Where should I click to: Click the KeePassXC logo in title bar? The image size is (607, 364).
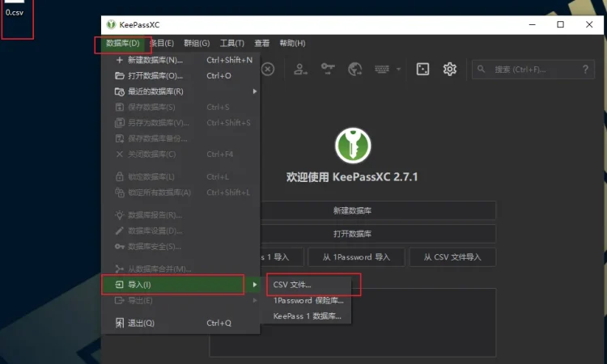pyautogui.click(x=111, y=25)
